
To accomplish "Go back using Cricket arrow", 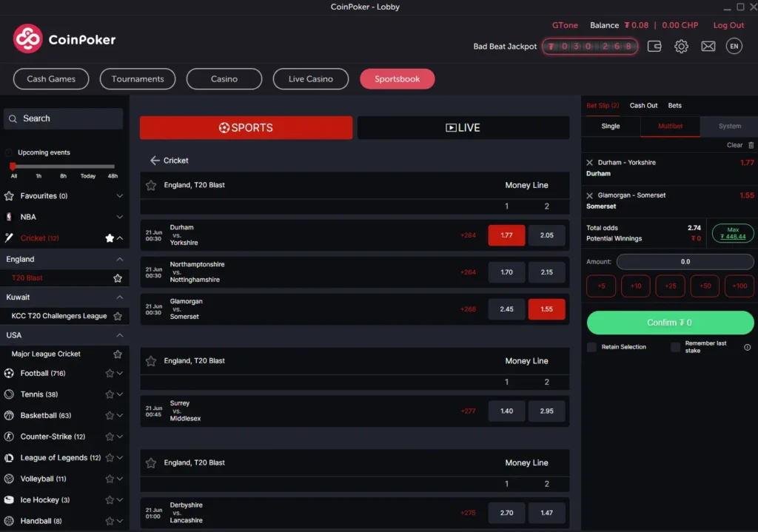I will 155,161.
